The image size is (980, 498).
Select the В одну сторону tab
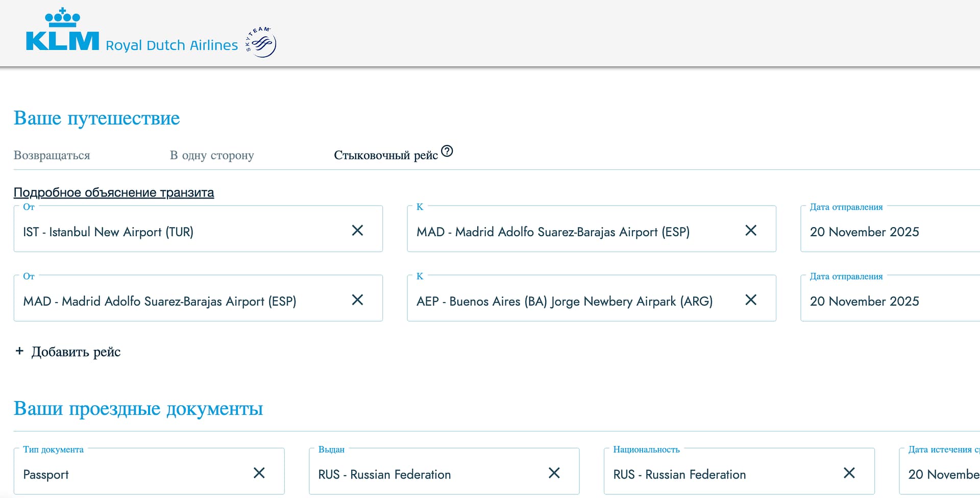coord(212,155)
